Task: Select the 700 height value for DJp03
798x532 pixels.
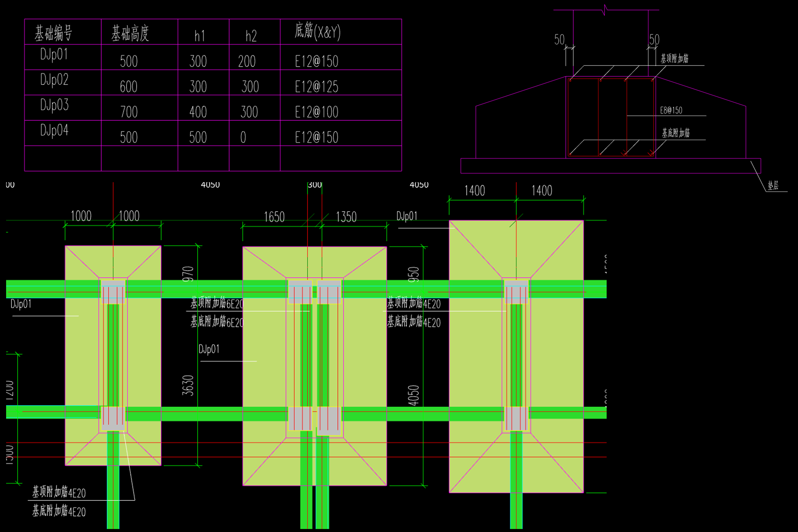Action: [129, 112]
